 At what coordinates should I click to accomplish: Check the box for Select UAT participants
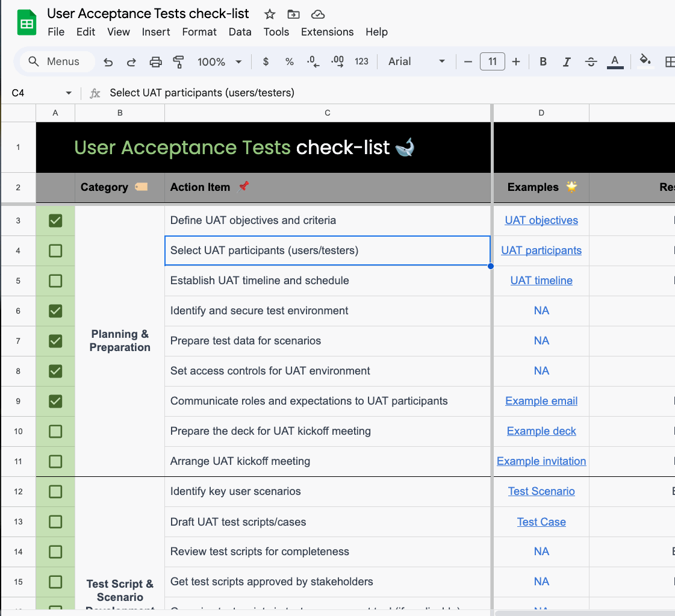point(55,250)
